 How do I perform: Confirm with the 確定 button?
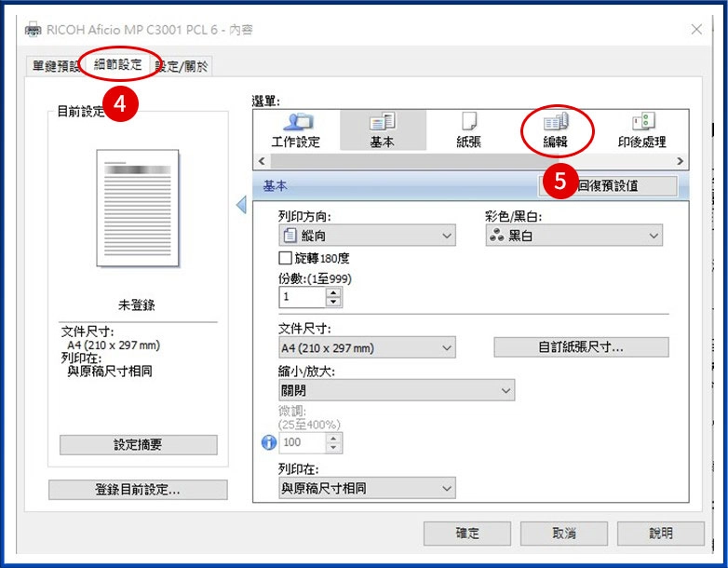(x=467, y=534)
